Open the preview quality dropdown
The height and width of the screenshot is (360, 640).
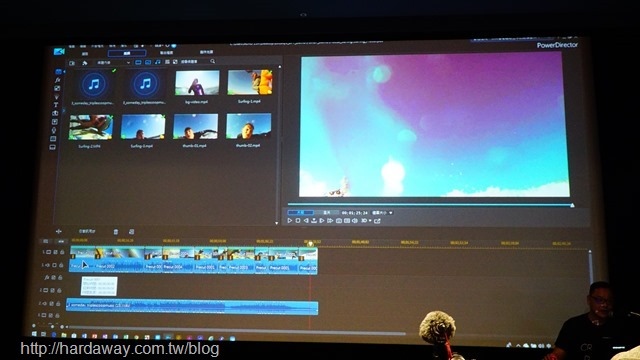click(382, 213)
